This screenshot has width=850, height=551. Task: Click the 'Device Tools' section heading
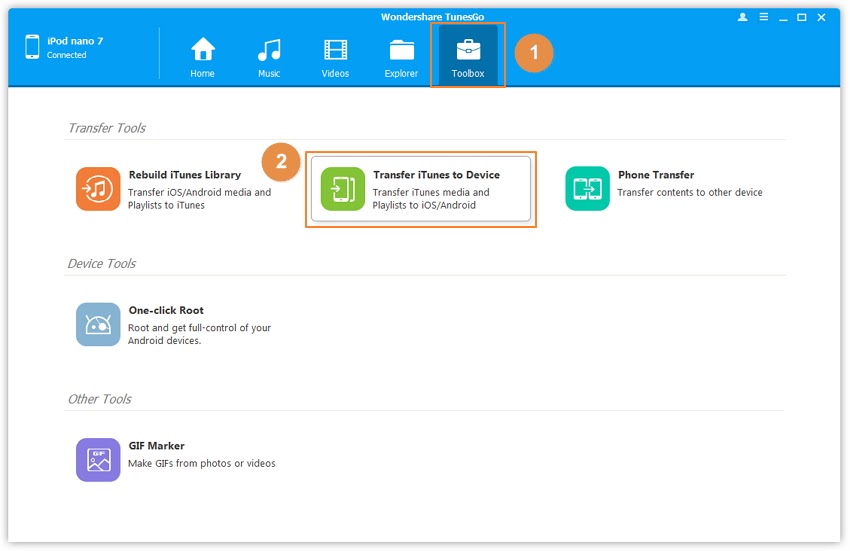click(102, 264)
